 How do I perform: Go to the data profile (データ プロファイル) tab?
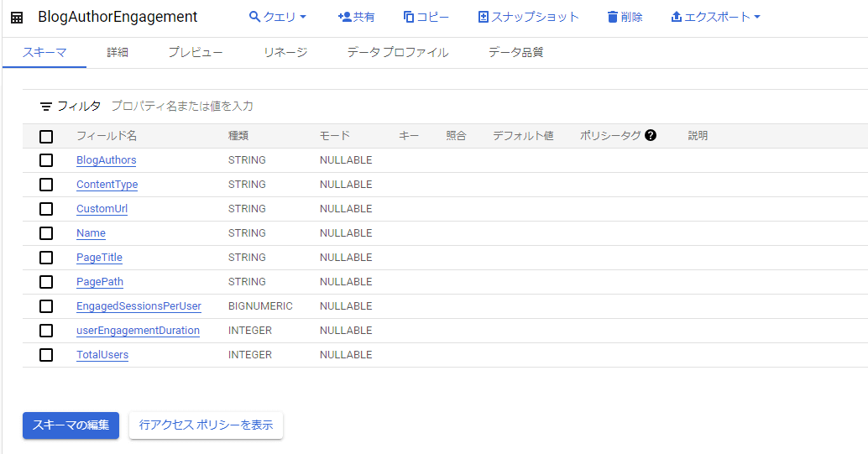[x=397, y=52]
